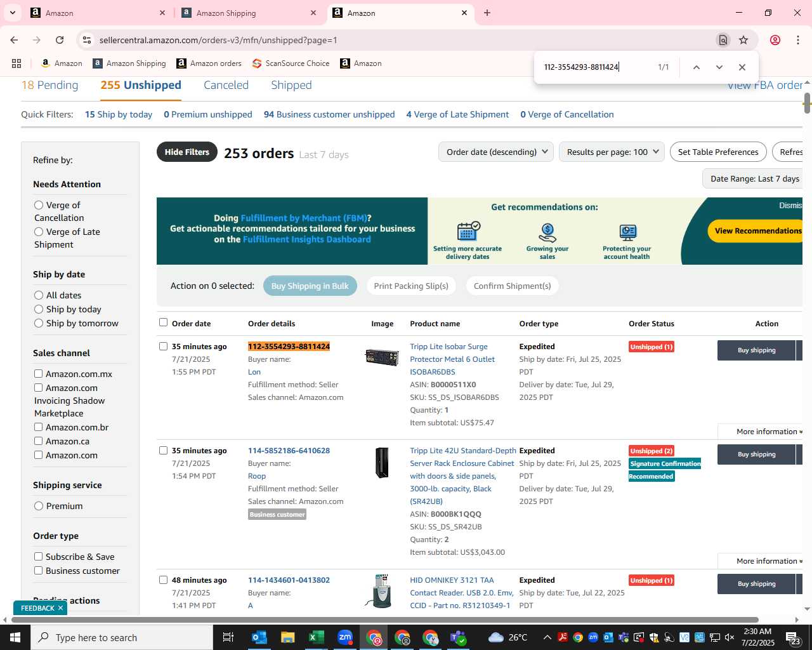Open the Chrome profile avatar icon

775,40
